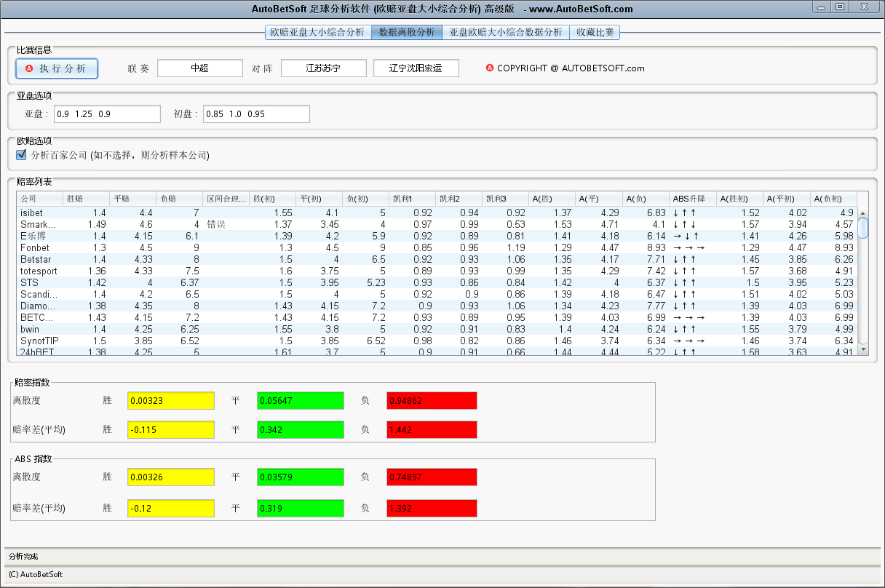Viewport: 885px width, 588px height.
Task: Click the (C) AutoBetSoft footer text
Action: pyautogui.click(x=36, y=574)
